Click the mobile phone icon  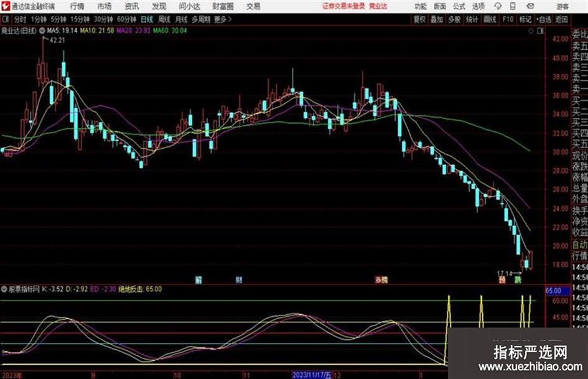513,6
